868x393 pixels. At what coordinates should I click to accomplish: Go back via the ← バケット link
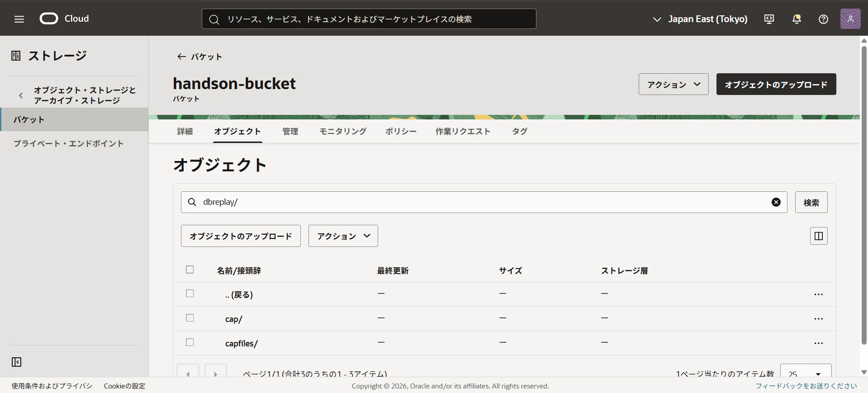199,57
